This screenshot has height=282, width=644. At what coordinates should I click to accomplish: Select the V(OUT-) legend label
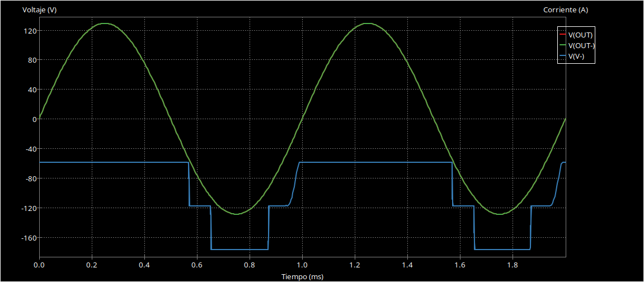click(x=581, y=45)
